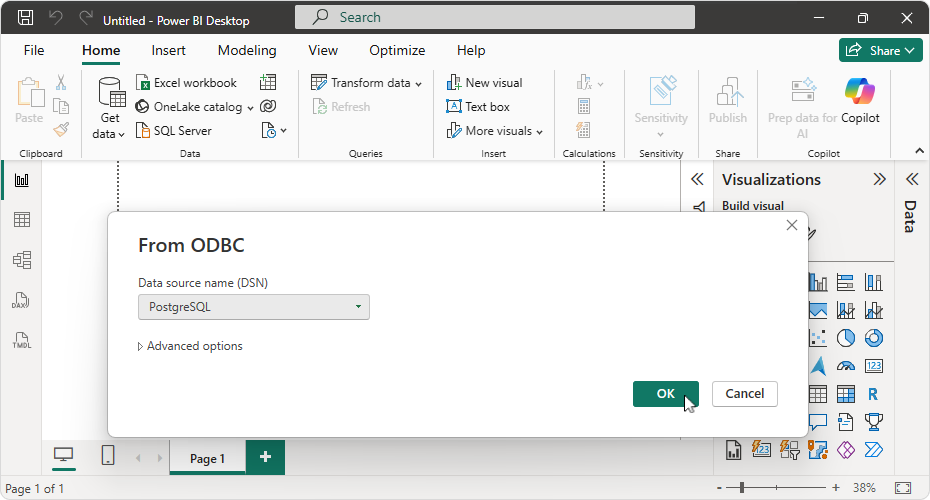The height and width of the screenshot is (500, 930).
Task: Open the File menu
Action: (x=34, y=51)
